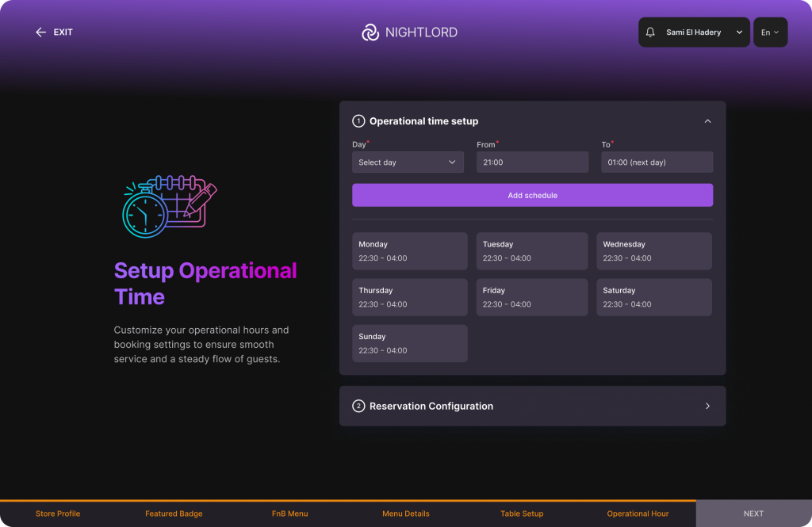Click step 1 circle number icon
Viewport: 812px width, 527px height.
click(358, 121)
